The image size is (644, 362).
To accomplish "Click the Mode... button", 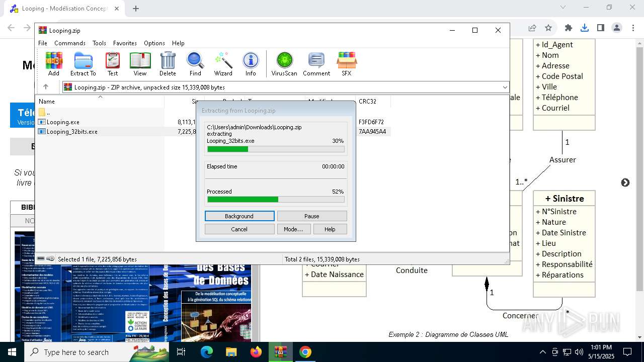I will (x=293, y=229).
